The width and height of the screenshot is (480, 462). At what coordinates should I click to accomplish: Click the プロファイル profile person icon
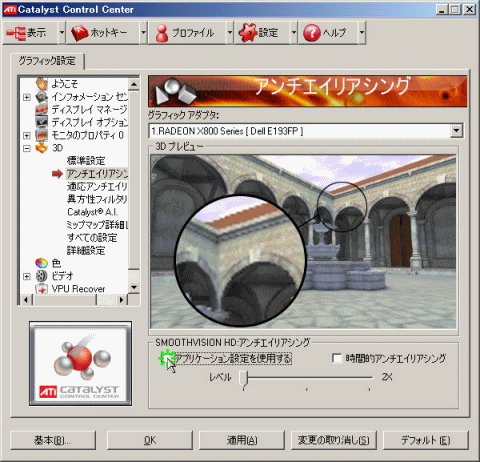click(x=162, y=33)
